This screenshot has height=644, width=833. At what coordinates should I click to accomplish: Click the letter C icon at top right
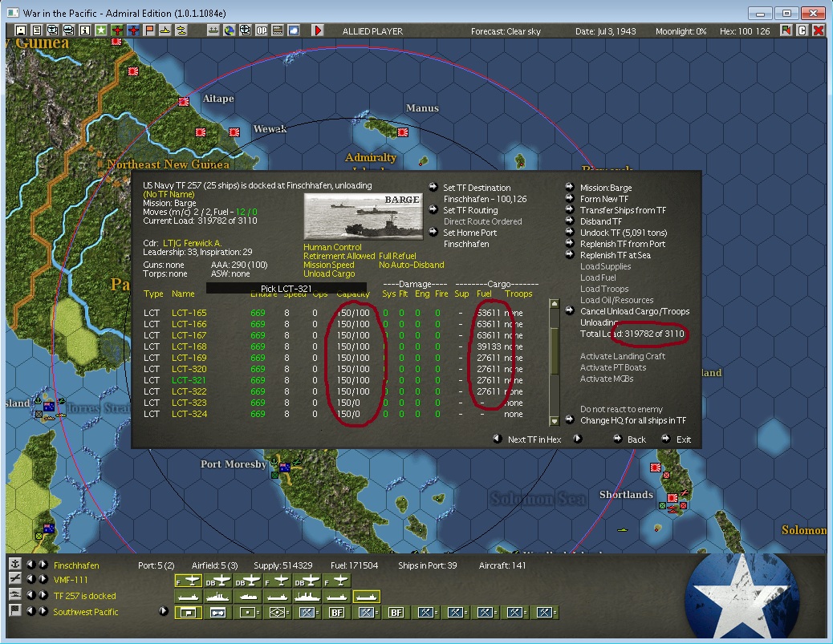pyautogui.click(x=803, y=30)
